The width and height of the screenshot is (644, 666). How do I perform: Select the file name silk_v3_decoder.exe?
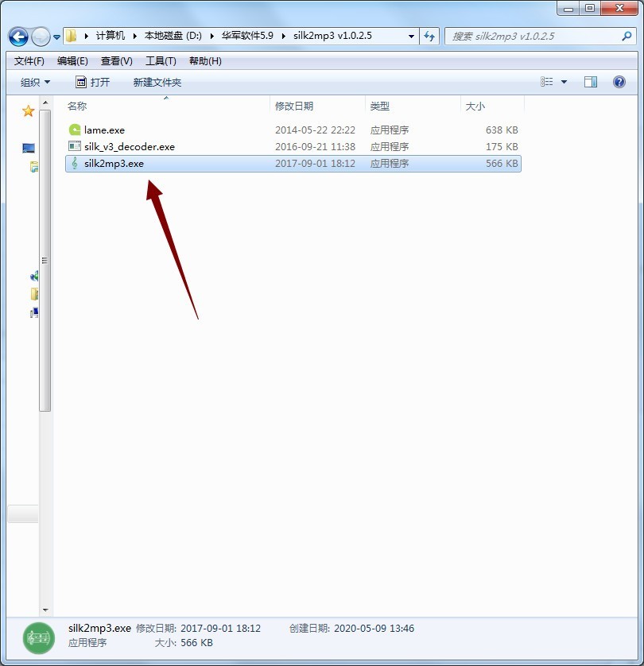click(130, 146)
